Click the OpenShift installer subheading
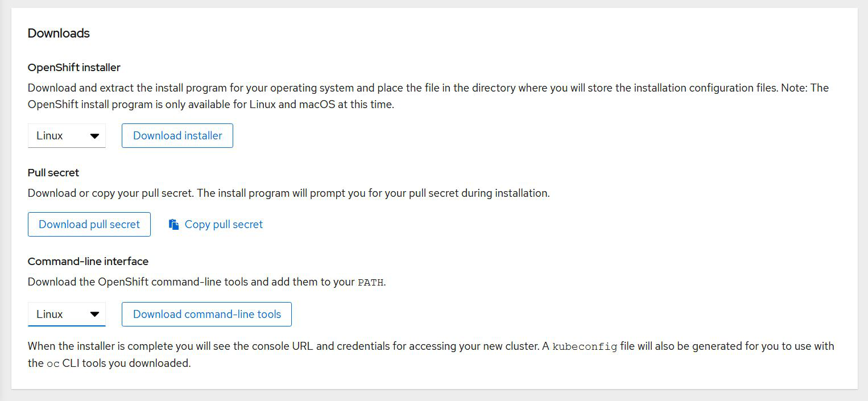 coord(74,68)
